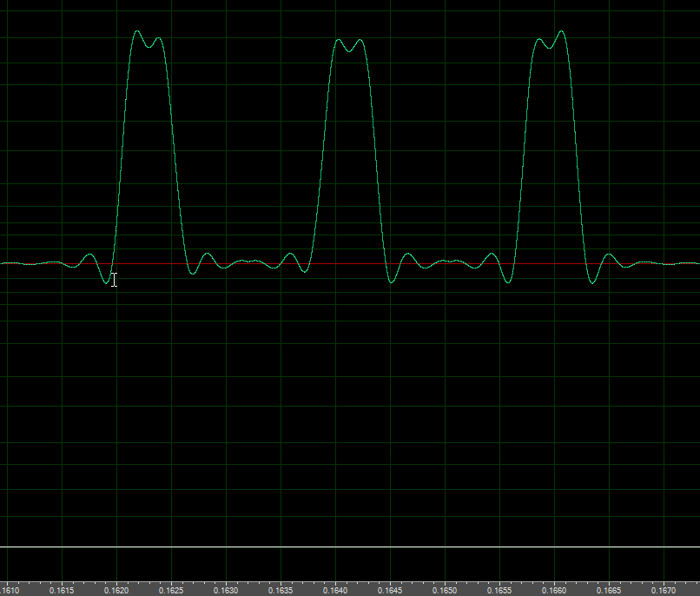Click the 0.1620 mark on the time ruler
Image resolution: width=700 pixels, height=596 pixels.
116,590
